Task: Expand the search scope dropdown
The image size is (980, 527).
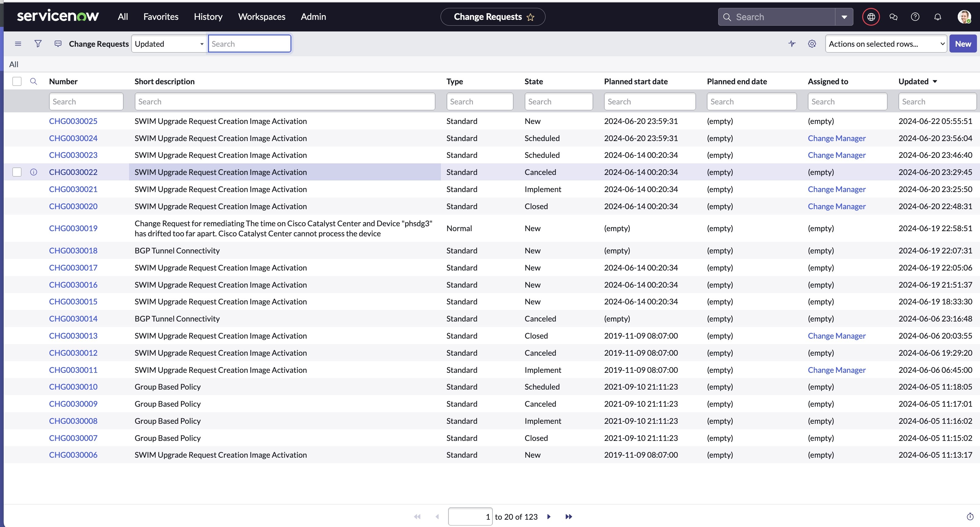Action: coord(845,16)
